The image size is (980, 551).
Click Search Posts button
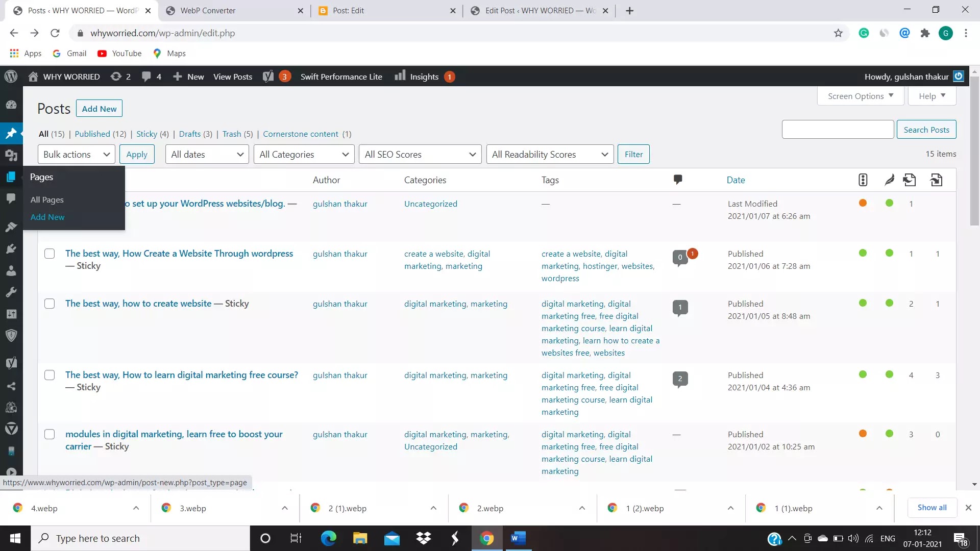tap(926, 130)
